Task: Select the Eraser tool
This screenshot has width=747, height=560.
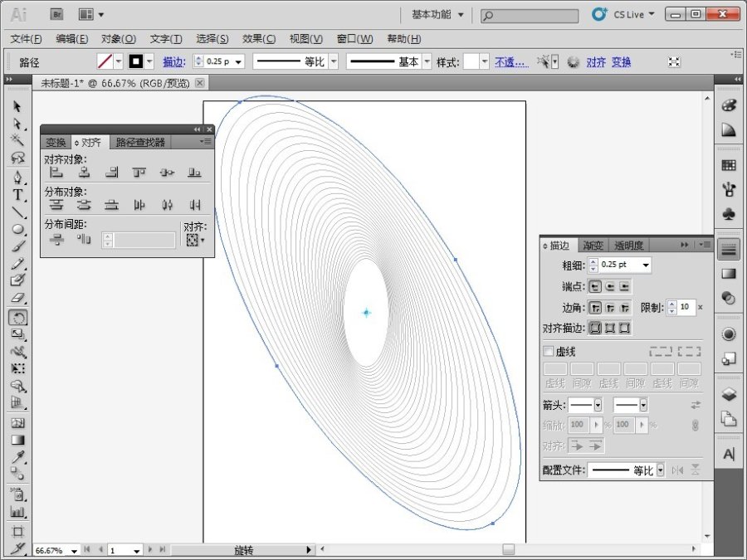Action: point(17,298)
